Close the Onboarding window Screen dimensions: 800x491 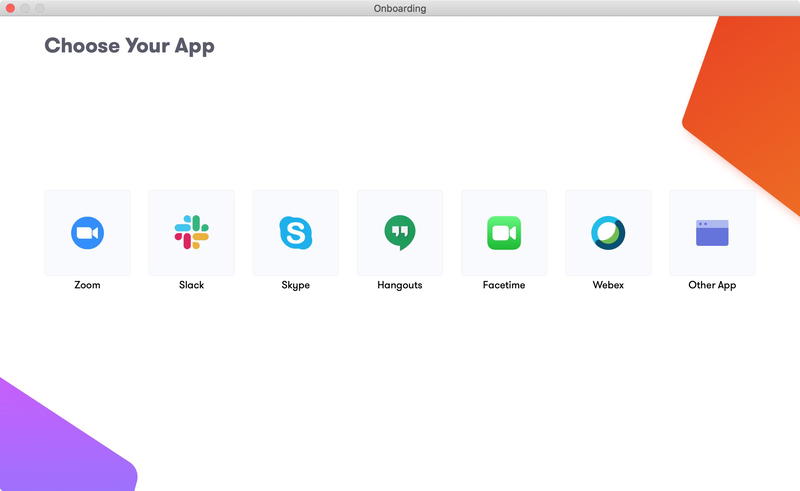tap(10, 8)
